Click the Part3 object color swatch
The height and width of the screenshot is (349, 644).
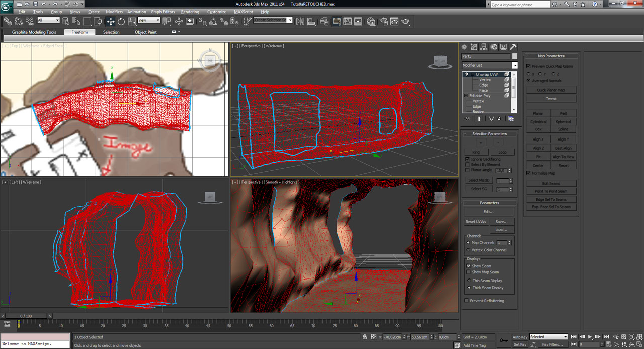[x=515, y=56]
